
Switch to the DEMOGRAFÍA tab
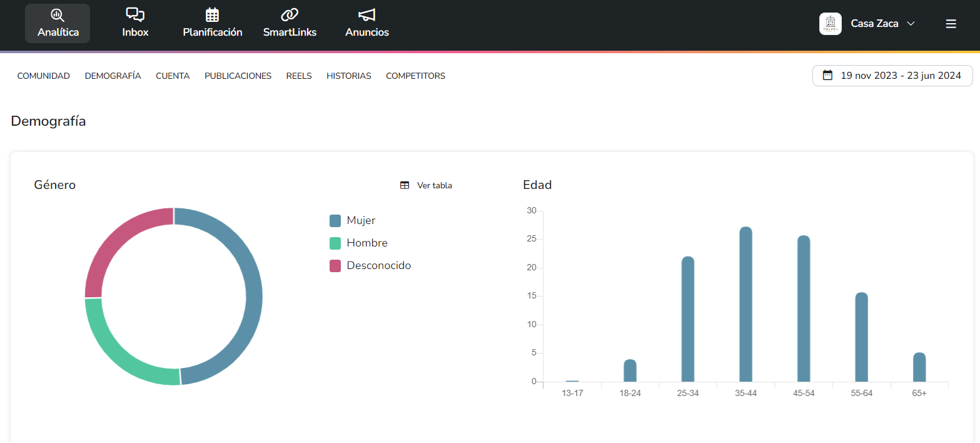pos(113,76)
